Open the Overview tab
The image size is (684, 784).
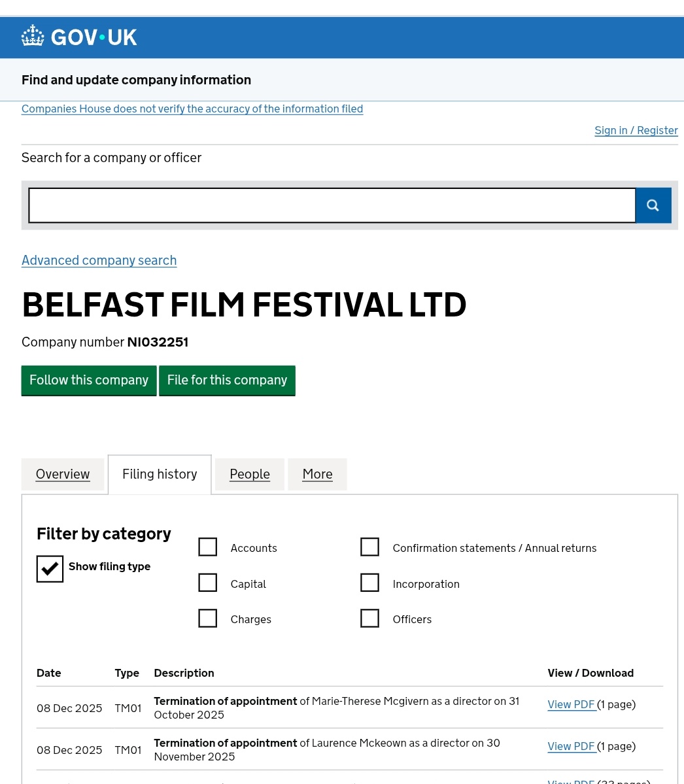63,474
